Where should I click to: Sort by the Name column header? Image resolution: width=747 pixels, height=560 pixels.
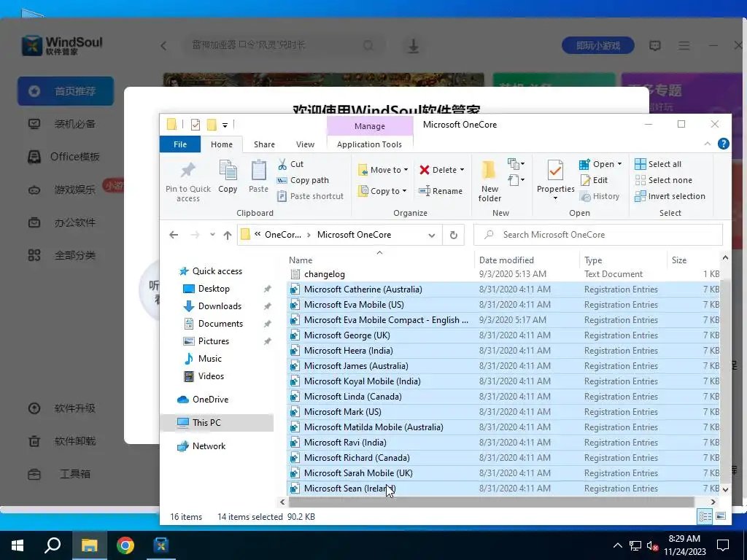[301, 260]
